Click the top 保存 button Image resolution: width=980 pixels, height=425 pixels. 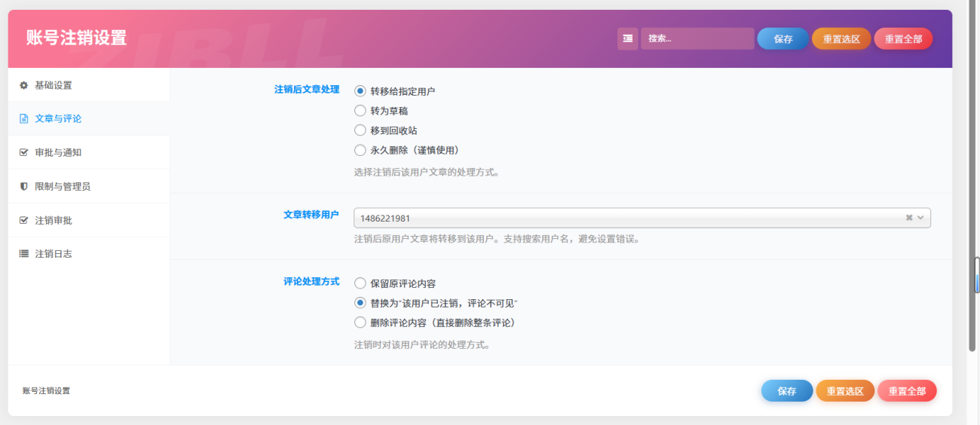coord(782,38)
